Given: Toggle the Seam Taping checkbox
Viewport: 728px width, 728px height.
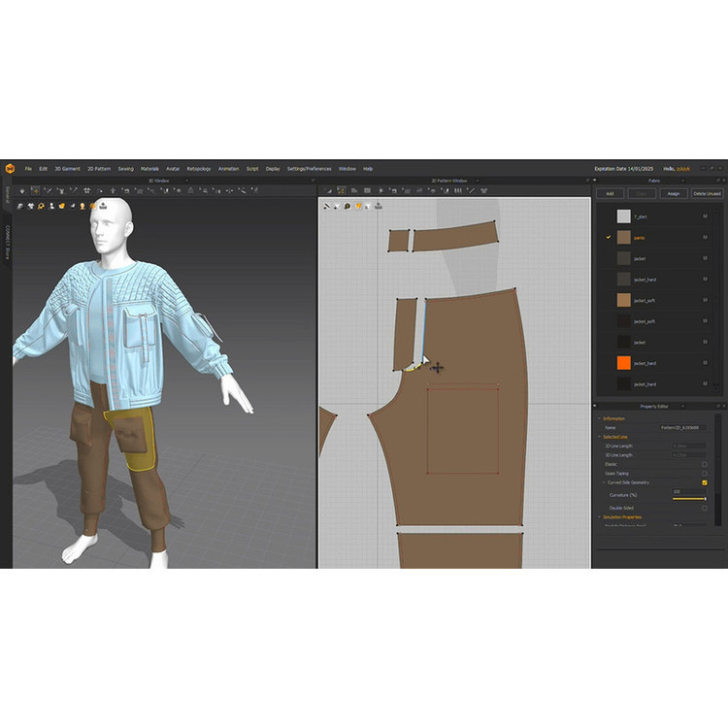Looking at the screenshot, I should click(x=704, y=474).
